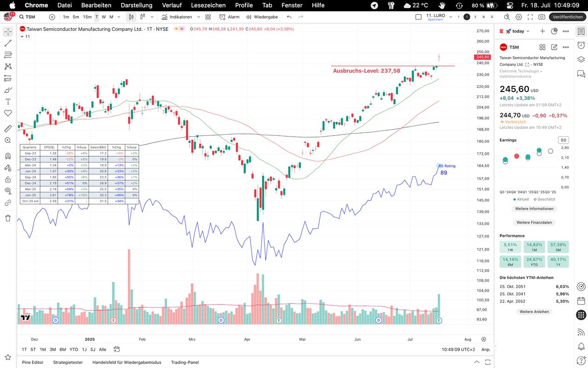Screen dimensions: 588x368
Task: Open the time interval dropdown arrow
Action: click(x=119, y=17)
